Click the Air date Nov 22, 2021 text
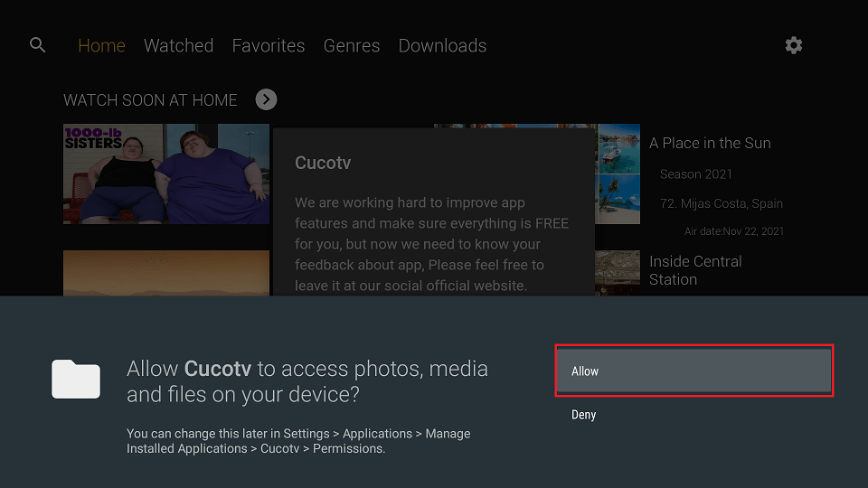This screenshot has width=868, height=488. (x=734, y=231)
